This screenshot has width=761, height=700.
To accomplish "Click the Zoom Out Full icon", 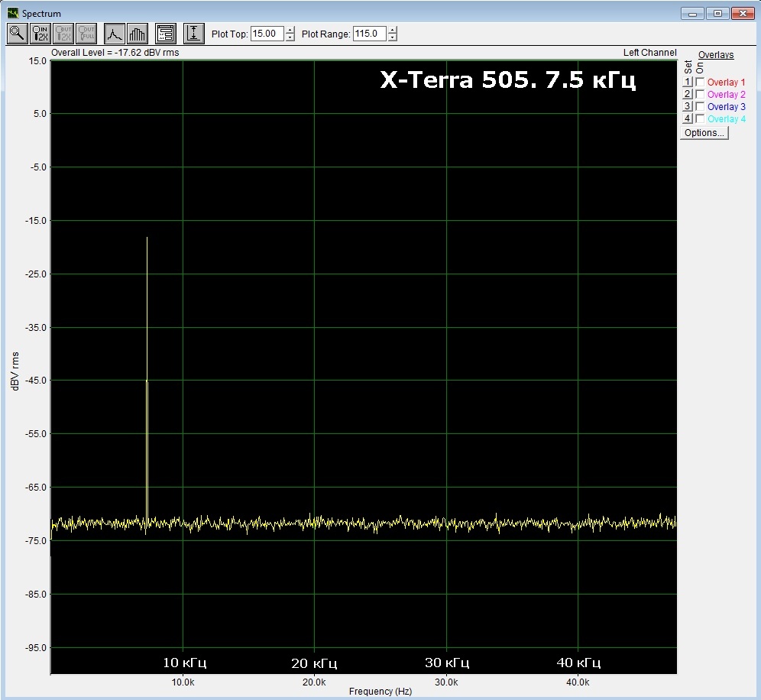I will (86, 33).
